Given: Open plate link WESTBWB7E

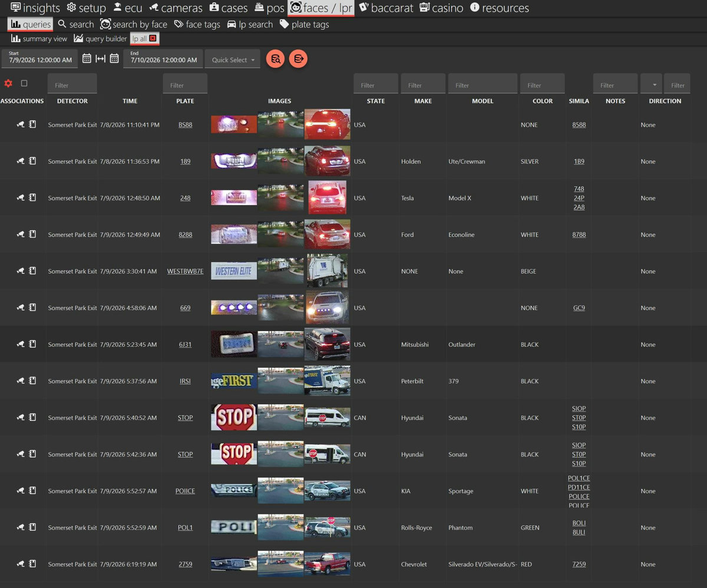Looking at the screenshot, I should click(x=185, y=272).
